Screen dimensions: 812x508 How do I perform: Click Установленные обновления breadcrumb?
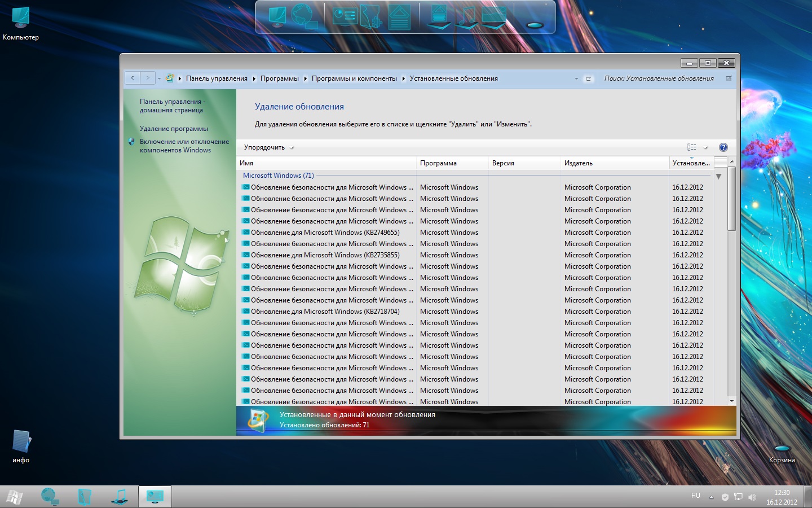click(x=454, y=78)
